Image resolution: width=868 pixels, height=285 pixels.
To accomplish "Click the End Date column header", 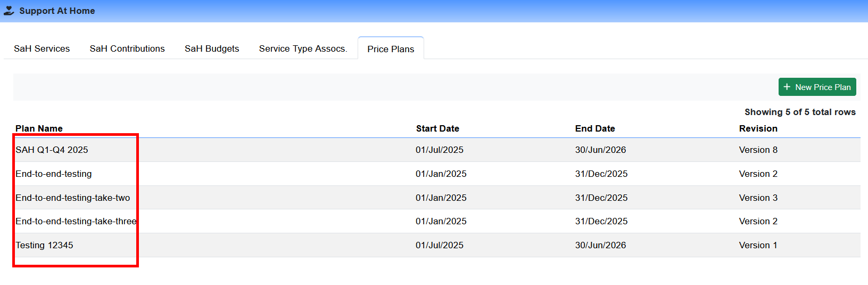I will coord(595,128).
